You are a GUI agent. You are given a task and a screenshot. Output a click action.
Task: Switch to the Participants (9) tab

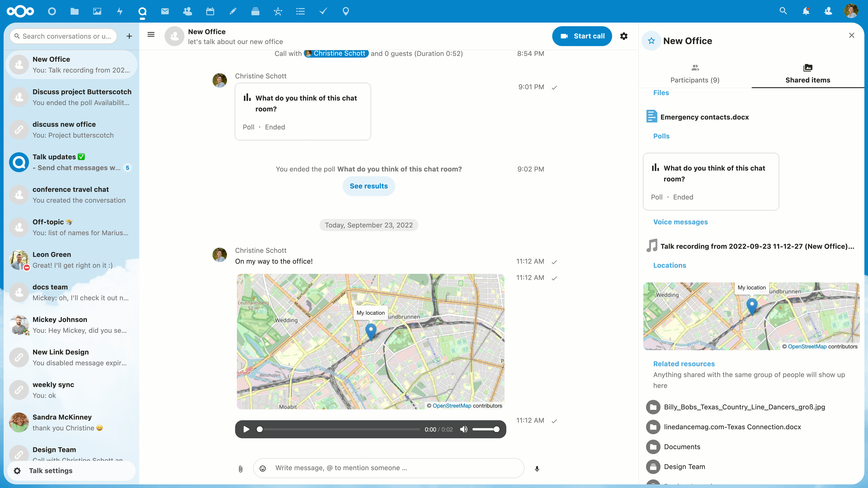[x=695, y=74]
